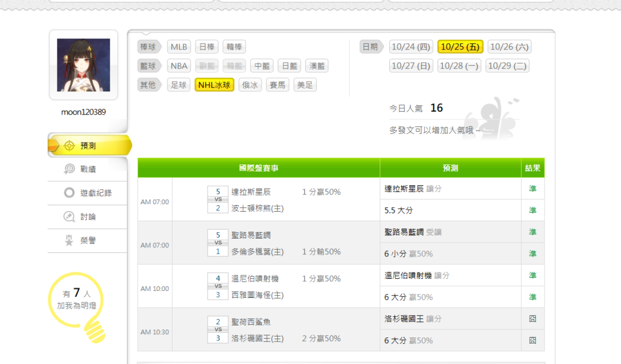Open the moon120389 username link
Viewport: 621px width, 364px height.
coord(83,112)
